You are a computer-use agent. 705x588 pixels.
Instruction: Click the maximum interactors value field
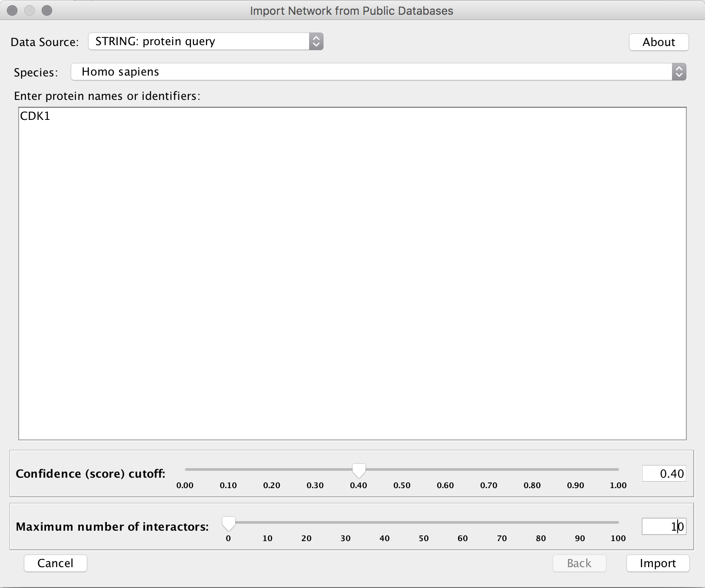tap(664, 526)
